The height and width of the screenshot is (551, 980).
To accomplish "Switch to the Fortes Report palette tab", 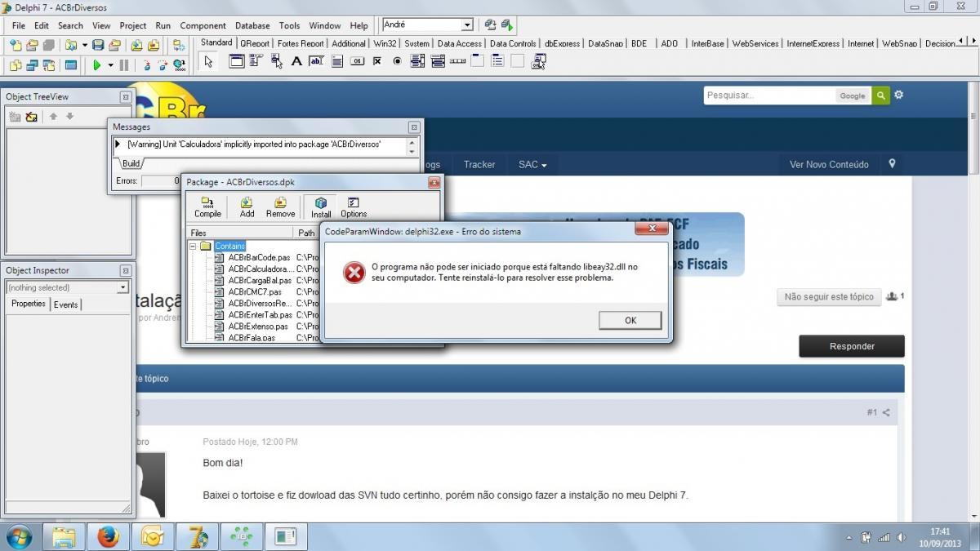I will coord(300,43).
